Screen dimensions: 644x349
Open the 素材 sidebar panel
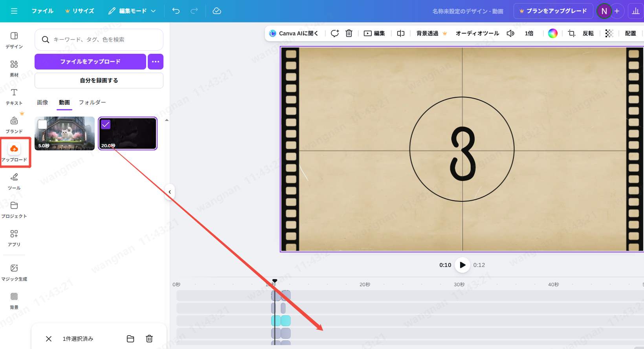click(x=14, y=68)
